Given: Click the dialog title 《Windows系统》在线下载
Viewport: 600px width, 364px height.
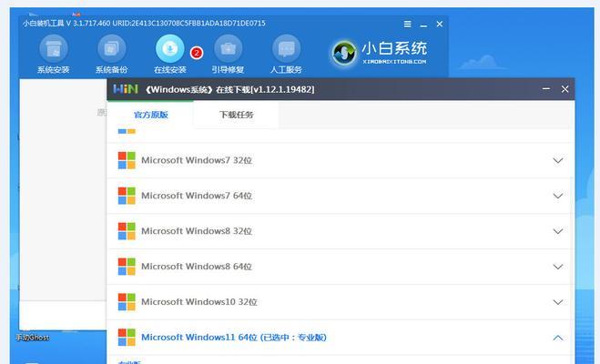Looking at the screenshot, I should point(229,89).
